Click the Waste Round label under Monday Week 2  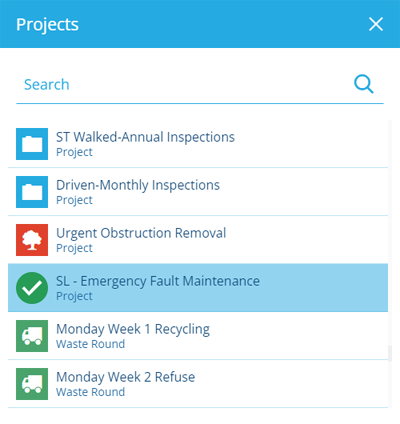pos(90,392)
